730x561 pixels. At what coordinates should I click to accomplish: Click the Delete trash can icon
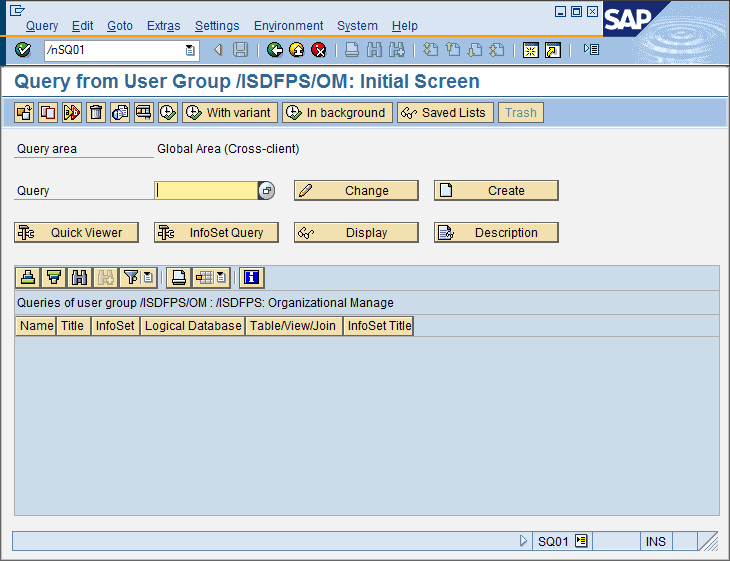[x=96, y=113]
